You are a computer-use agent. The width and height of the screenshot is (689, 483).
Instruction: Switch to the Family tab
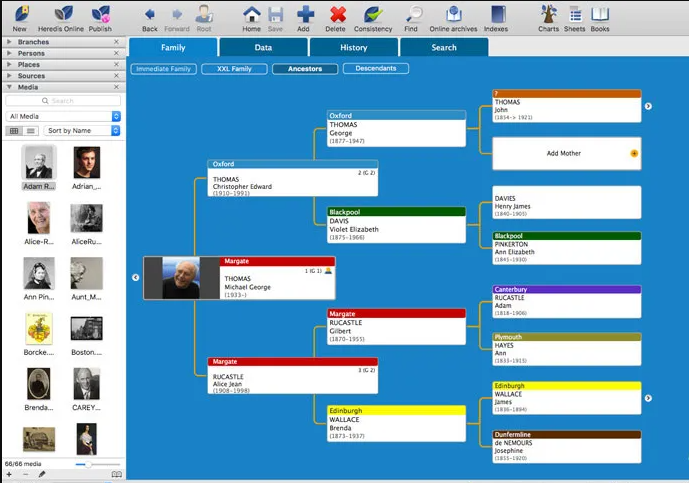(173, 47)
